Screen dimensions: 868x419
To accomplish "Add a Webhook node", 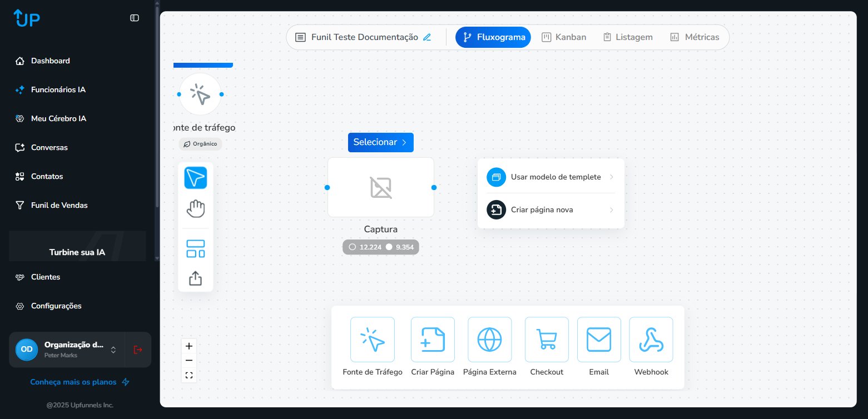I will coord(651,340).
